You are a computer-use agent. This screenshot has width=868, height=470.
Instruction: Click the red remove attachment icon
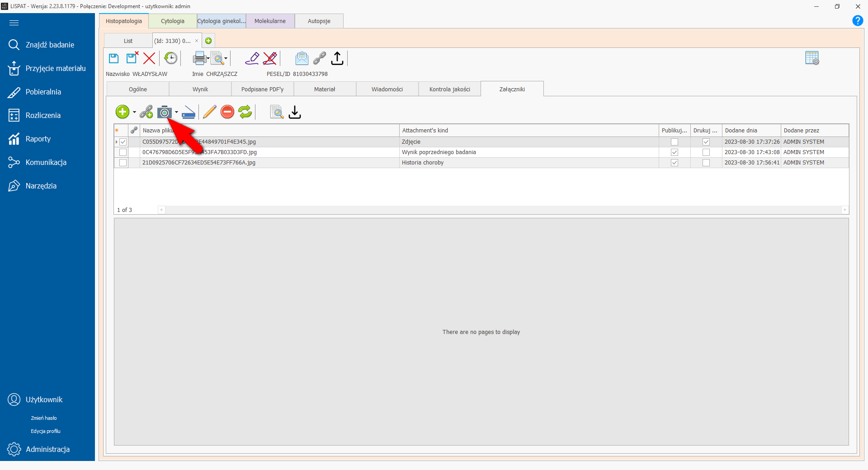(227, 112)
